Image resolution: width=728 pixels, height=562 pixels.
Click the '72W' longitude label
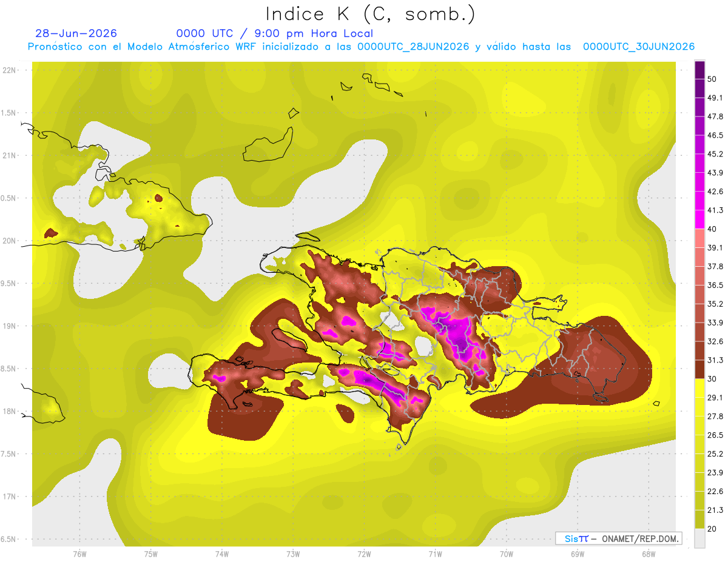pos(364,554)
